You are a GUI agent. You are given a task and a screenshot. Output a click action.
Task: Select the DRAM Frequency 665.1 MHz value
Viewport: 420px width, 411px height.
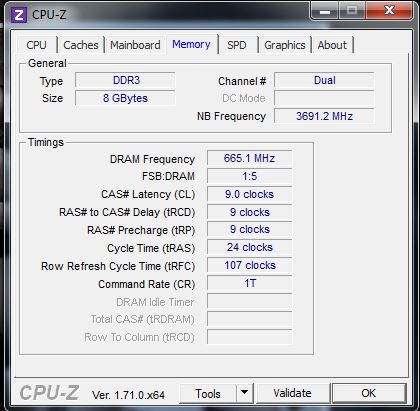coord(249,158)
